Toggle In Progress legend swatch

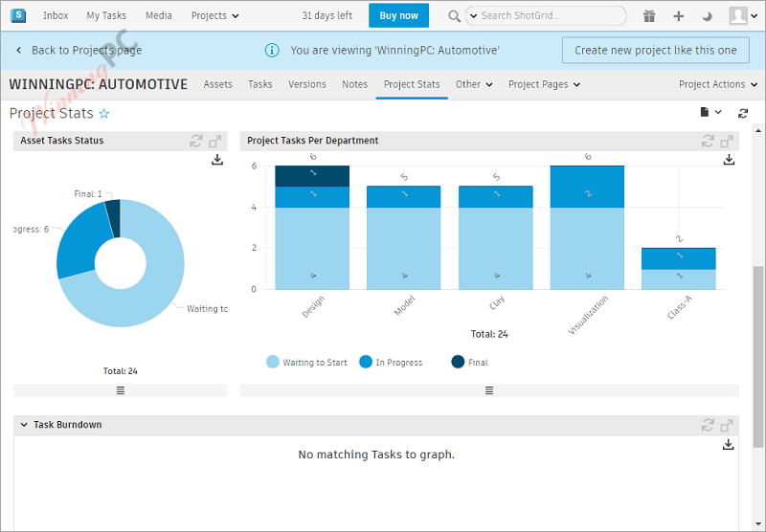[x=366, y=362]
